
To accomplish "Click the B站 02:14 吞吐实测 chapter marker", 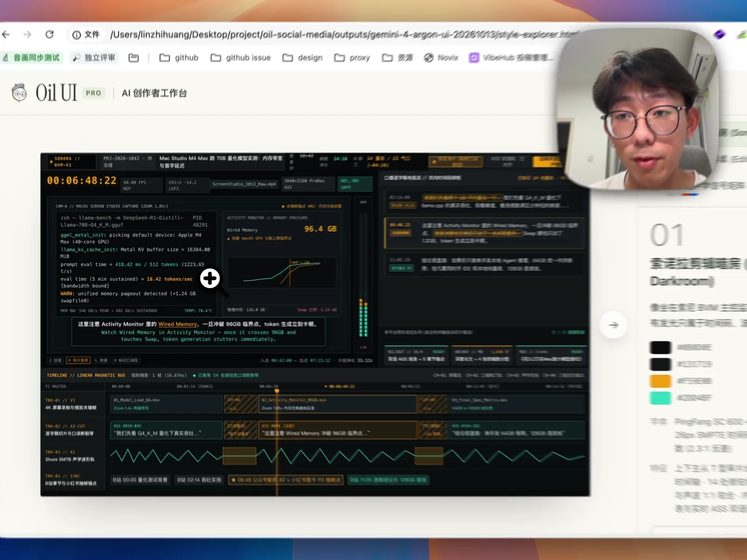I will [199, 480].
